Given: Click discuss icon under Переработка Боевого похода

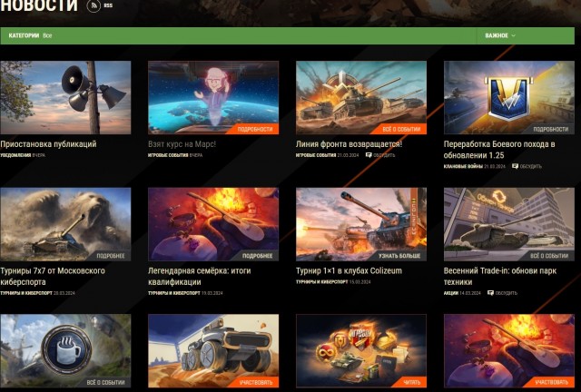Looking at the screenshot, I should (515, 166).
